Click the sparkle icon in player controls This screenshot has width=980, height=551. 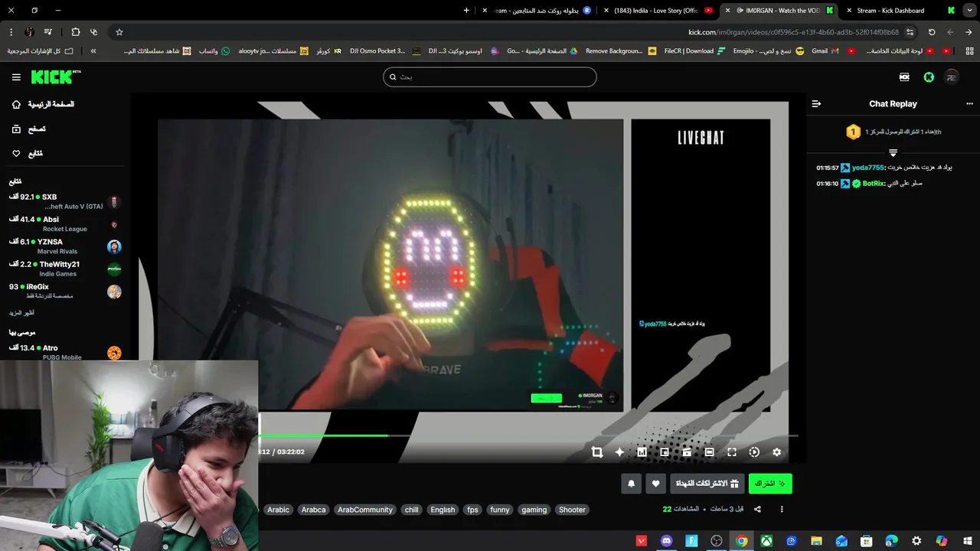619,452
